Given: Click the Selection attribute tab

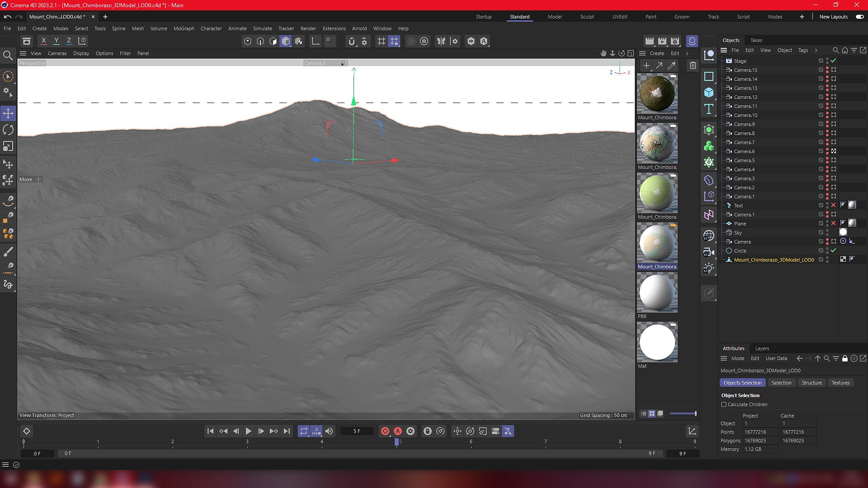Looking at the screenshot, I should coord(781,383).
